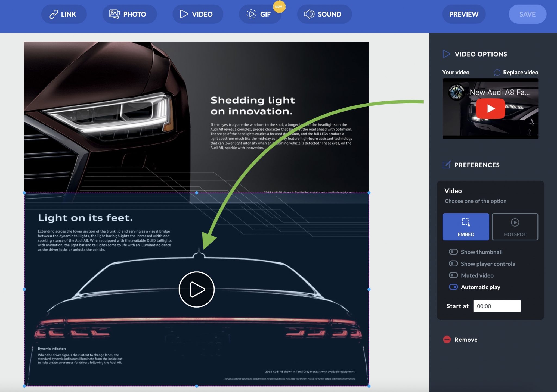The image size is (557, 392).
Task: Click the Video Options play icon
Action: pos(446,54)
